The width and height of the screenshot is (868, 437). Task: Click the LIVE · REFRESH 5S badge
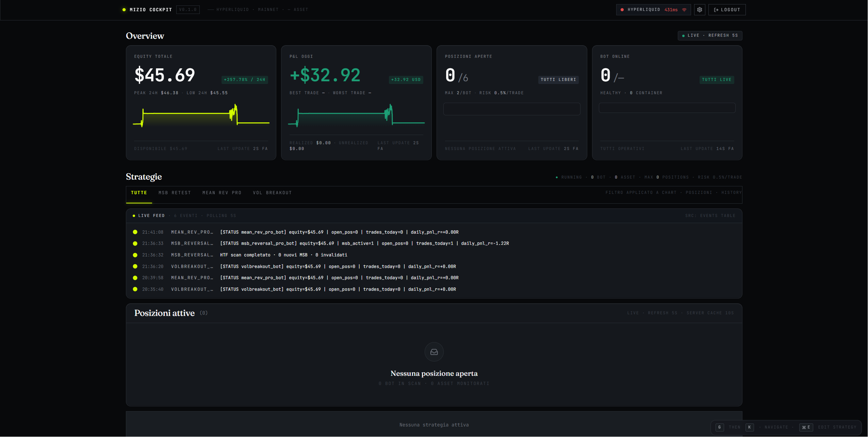pyautogui.click(x=710, y=36)
